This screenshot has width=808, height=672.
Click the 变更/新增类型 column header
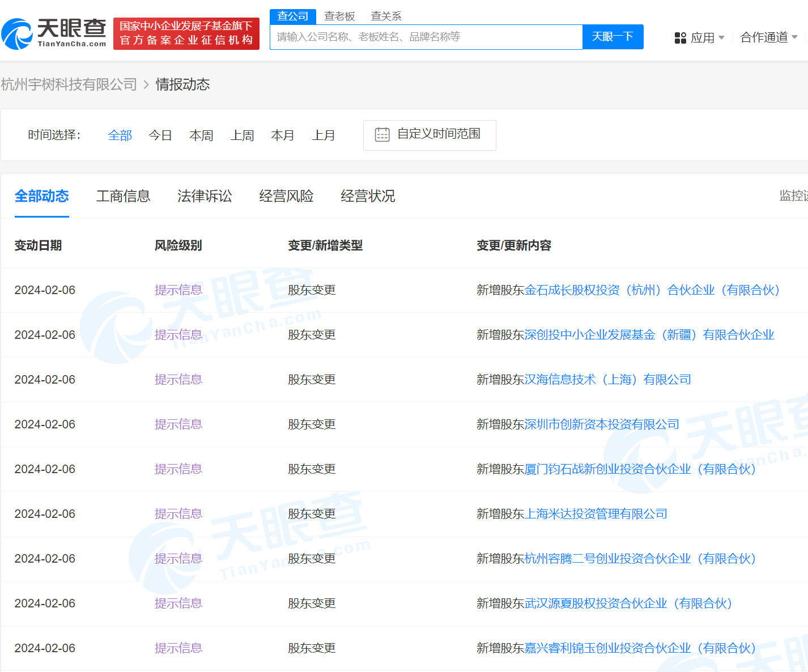pos(325,245)
